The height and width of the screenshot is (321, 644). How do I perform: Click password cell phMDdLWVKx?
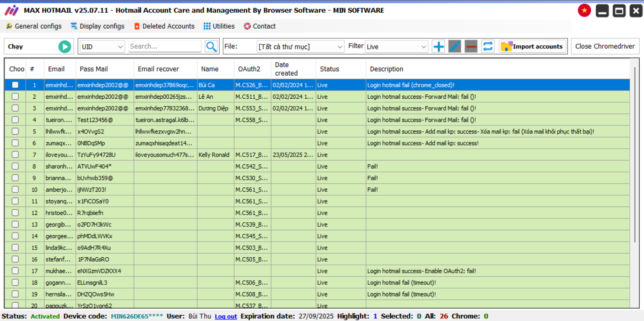[x=105, y=236]
